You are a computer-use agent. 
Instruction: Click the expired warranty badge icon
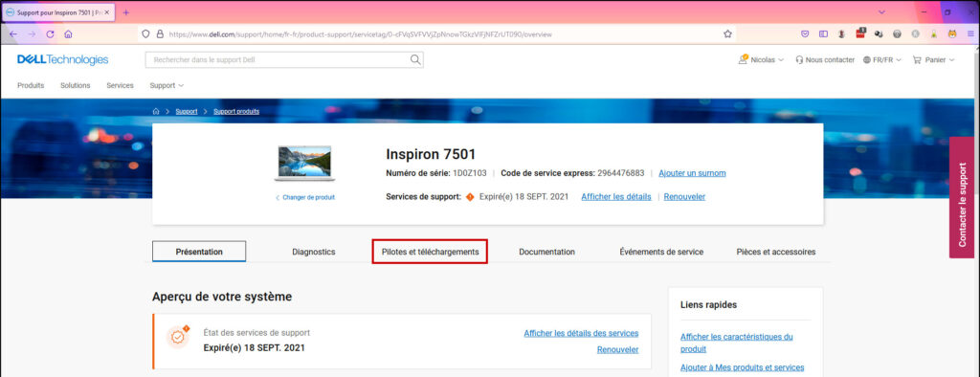click(470, 196)
